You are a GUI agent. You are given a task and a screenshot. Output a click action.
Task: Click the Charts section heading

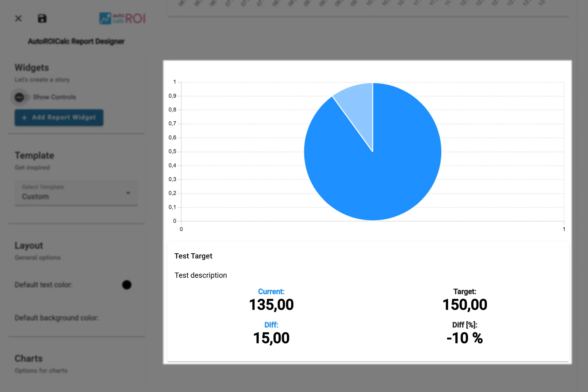28,358
